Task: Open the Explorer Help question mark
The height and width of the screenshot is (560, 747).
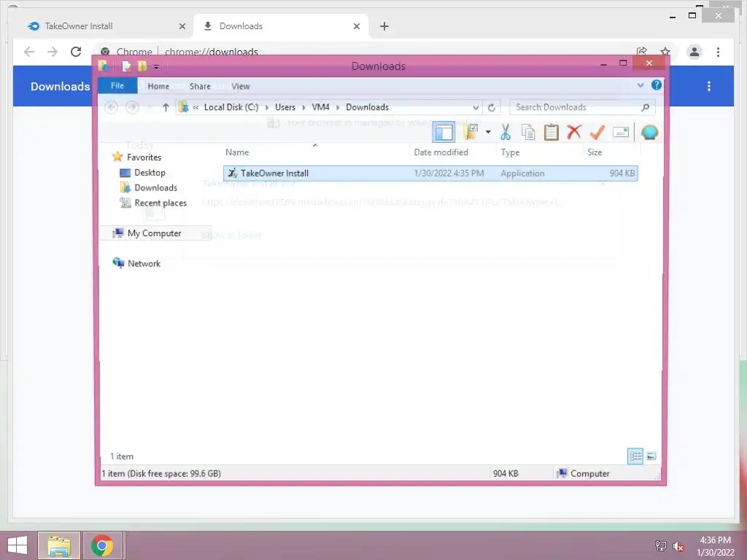Action: [656, 85]
